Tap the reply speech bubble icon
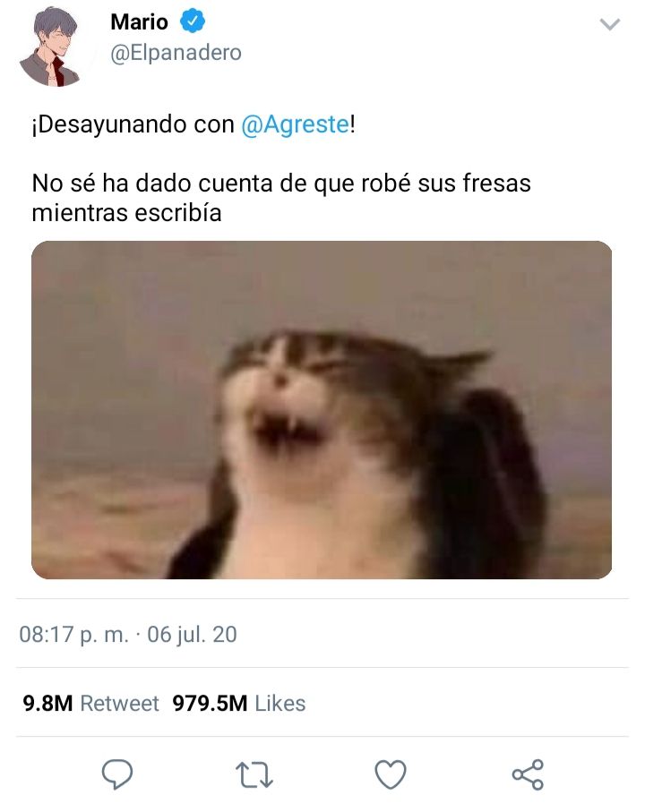Viewport: 645px width, 812px height. (x=117, y=774)
